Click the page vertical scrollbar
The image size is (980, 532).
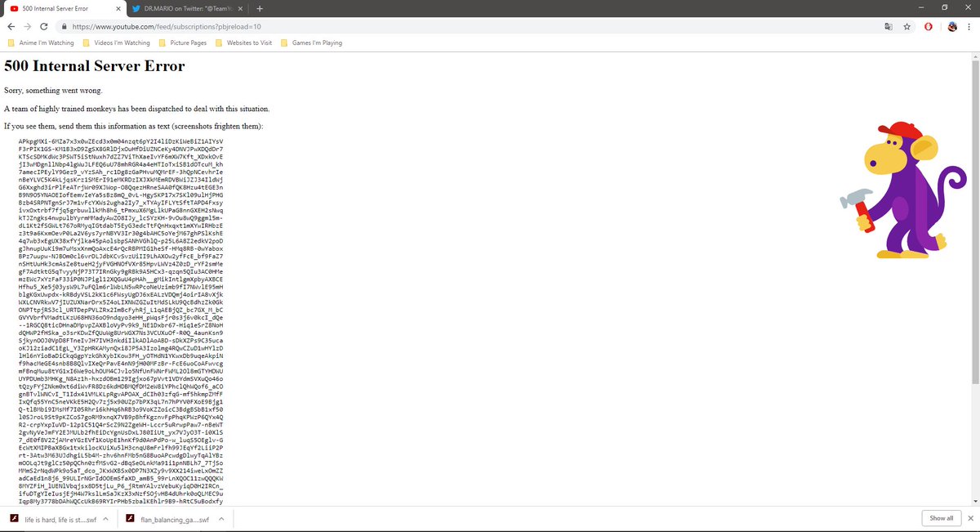pyautogui.click(x=975, y=221)
